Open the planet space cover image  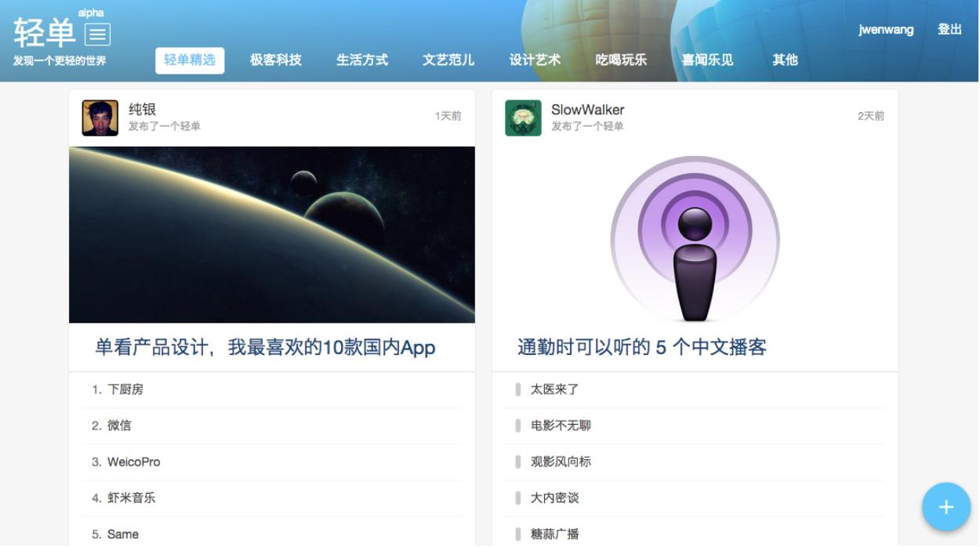272,234
